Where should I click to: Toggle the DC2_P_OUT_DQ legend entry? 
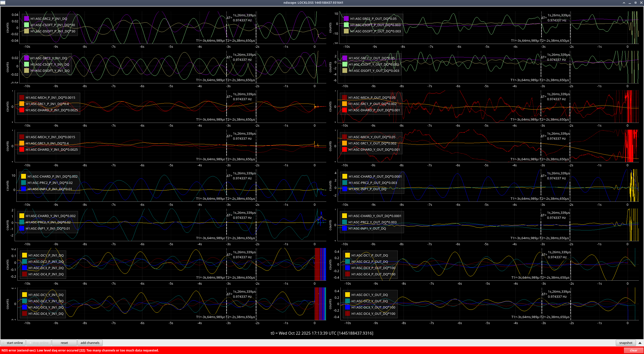(347, 262)
